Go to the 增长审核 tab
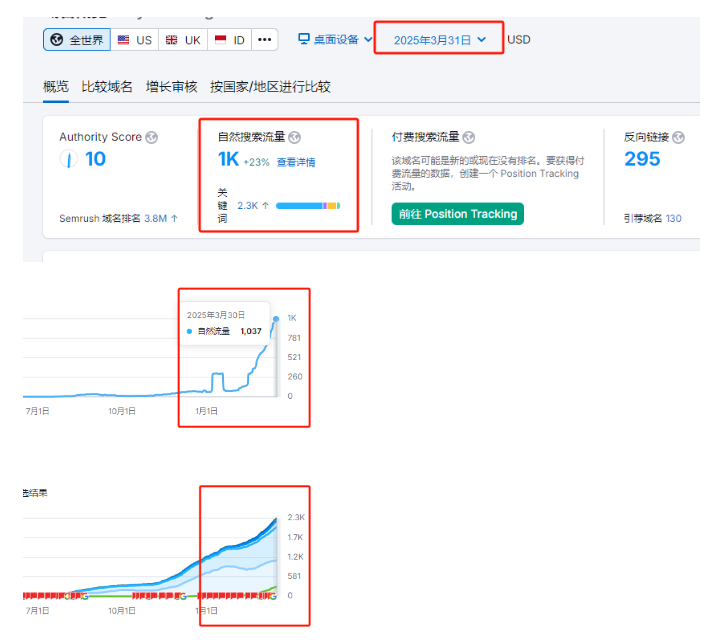 [x=171, y=87]
